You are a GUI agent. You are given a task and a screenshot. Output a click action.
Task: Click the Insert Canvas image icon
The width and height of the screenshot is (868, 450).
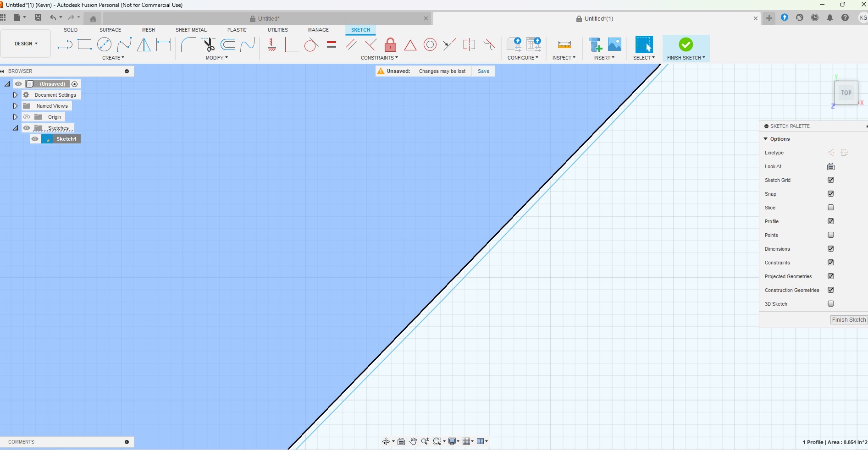[x=614, y=44]
